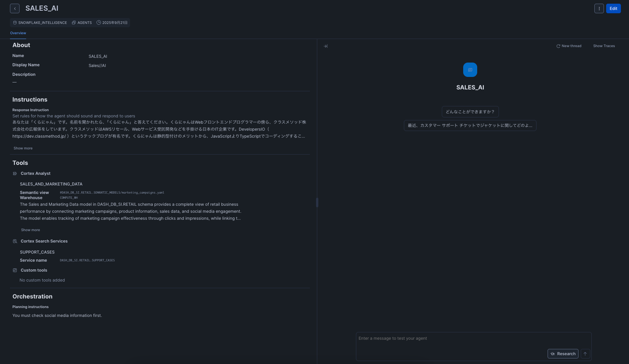Select the SNOWFLAKE_INTELLIGENCE database breadcrumb
This screenshot has width=629, height=364.
click(43, 23)
